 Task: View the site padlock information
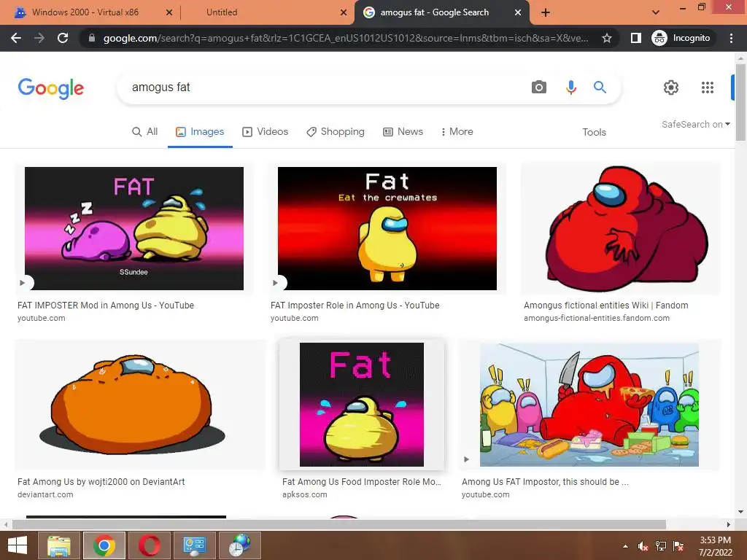pyautogui.click(x=92, y=38)
